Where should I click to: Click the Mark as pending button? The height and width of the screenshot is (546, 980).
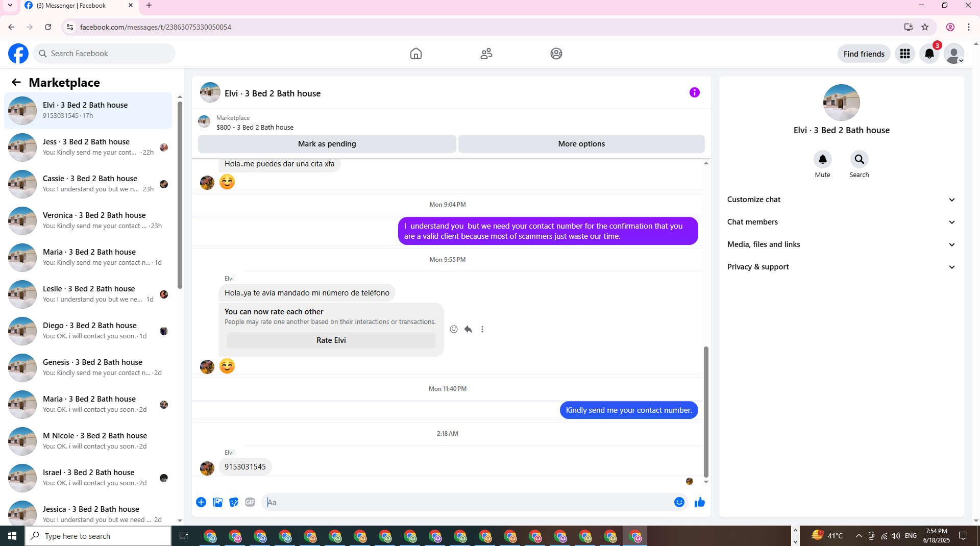coord(327,144)
